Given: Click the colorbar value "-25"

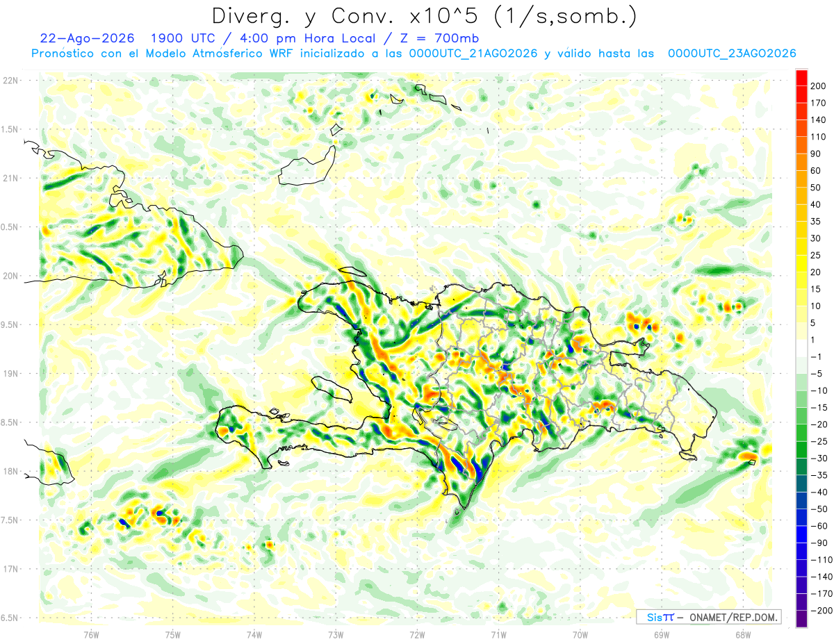Looking at the screenshot, I should (x=819, y=442).
